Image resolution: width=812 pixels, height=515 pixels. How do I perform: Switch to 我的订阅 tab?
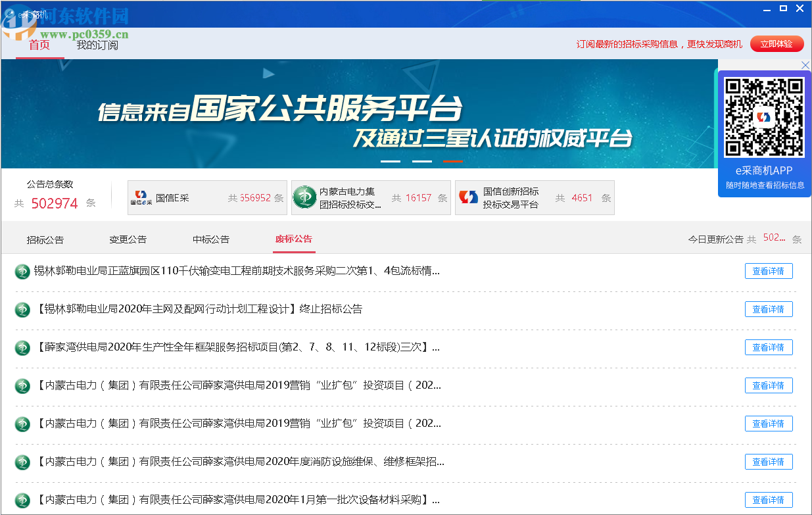point(97,45)
